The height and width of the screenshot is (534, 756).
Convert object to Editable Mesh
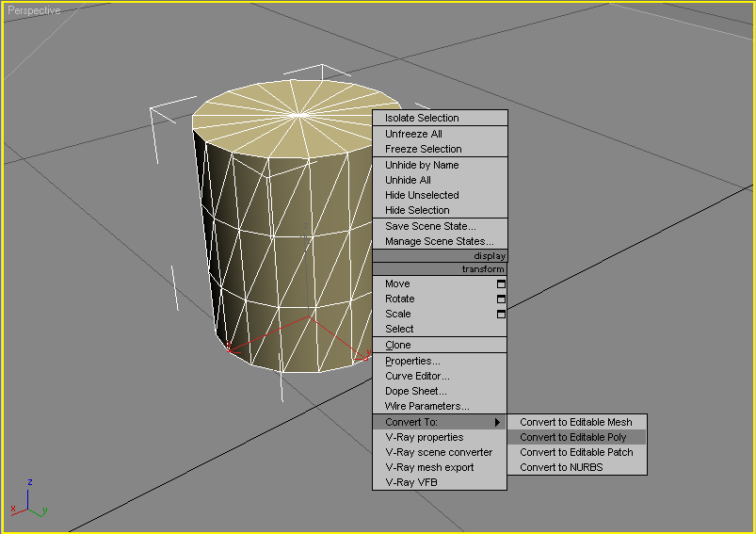(x=576, y=422)
